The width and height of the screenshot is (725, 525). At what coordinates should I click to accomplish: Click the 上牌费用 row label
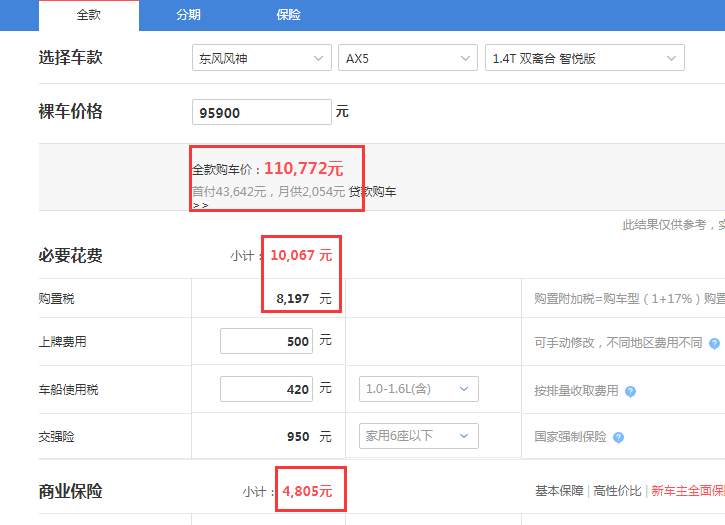(x=62, y=342)
